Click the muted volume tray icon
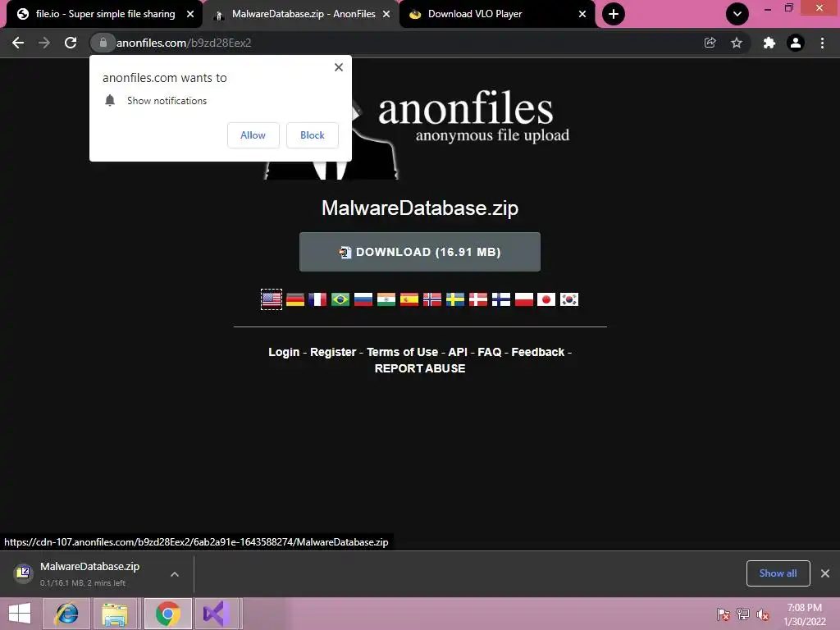This screenshot has height=630, width=840. (x=763, y=614)
